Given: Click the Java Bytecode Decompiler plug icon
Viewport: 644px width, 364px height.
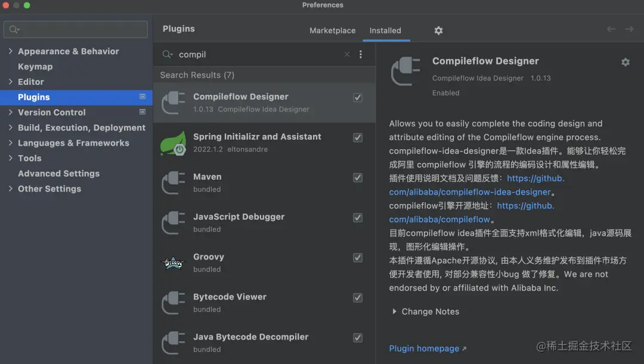Looking at the screenshot, I should point(174,343).
